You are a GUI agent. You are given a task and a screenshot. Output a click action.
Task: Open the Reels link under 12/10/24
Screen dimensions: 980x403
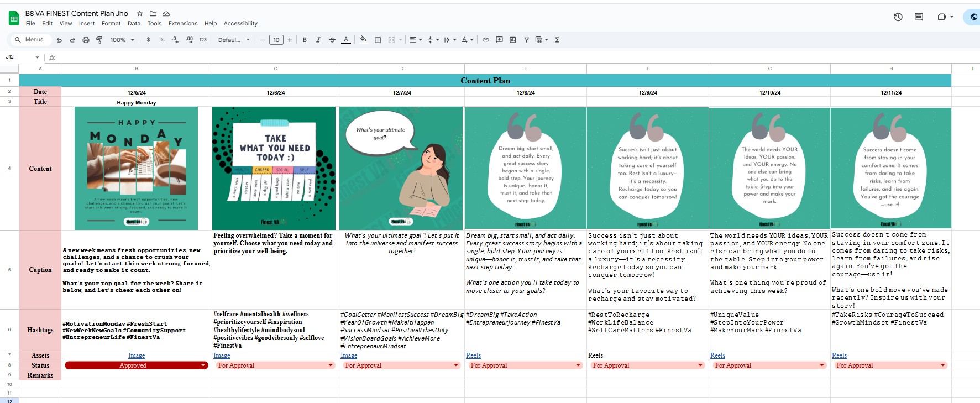tap(718, 355)
